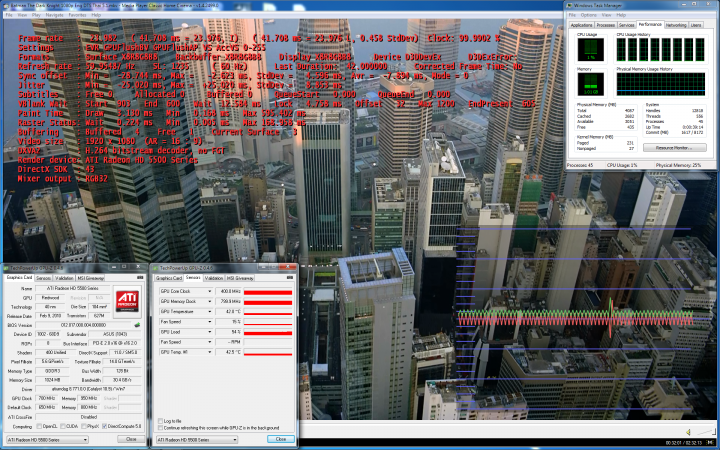Open the Play menu in Media Player Classic
The width and height of the screenshot is (720, 450).
[x=36, y=15]
